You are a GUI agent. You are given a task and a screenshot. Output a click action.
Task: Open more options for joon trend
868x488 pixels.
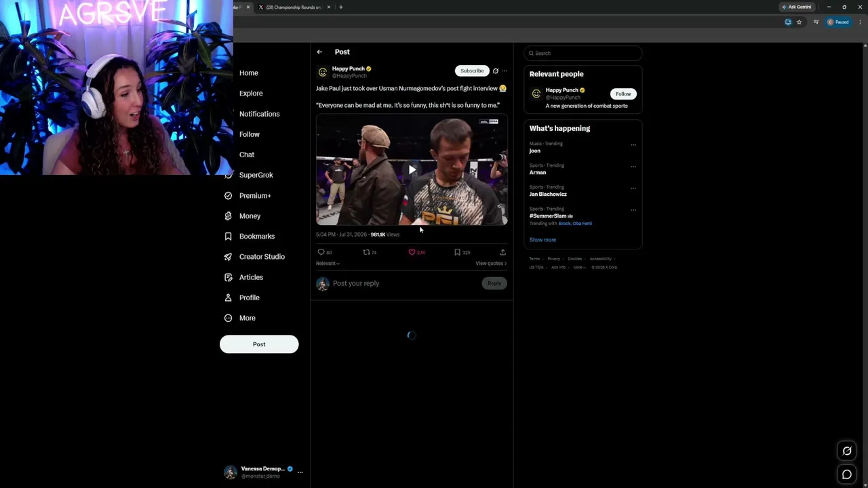coord(633,144)
